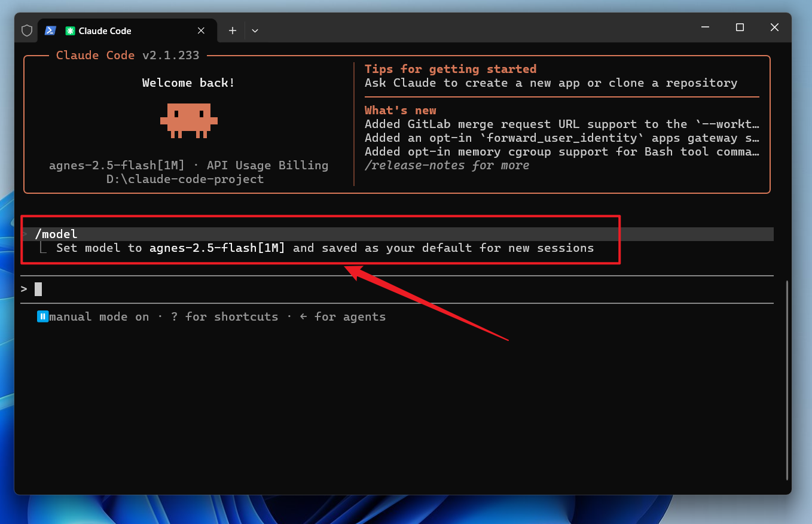Maximize the terminal window
The width and height of the screenshot is (812, 524).
[x=740, y=28]
